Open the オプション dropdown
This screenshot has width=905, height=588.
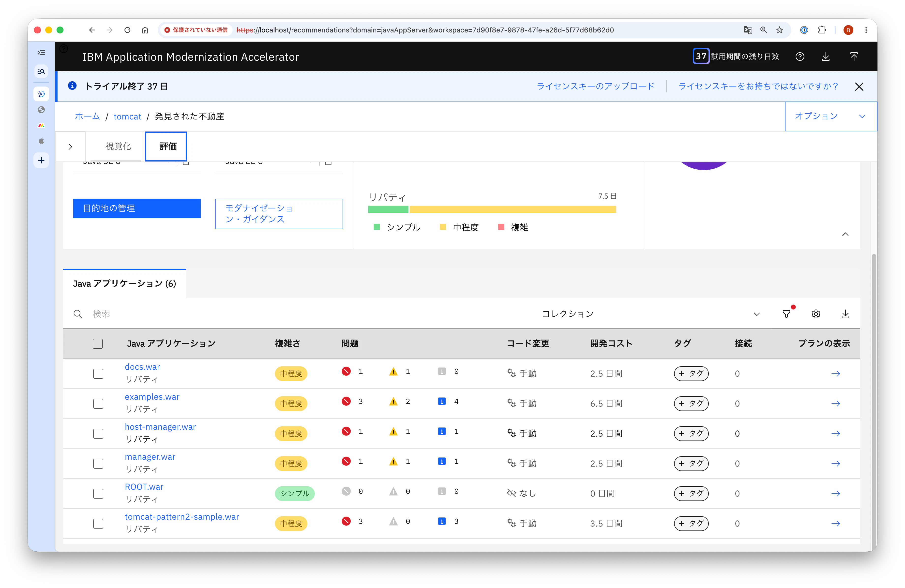pos(831,116)
